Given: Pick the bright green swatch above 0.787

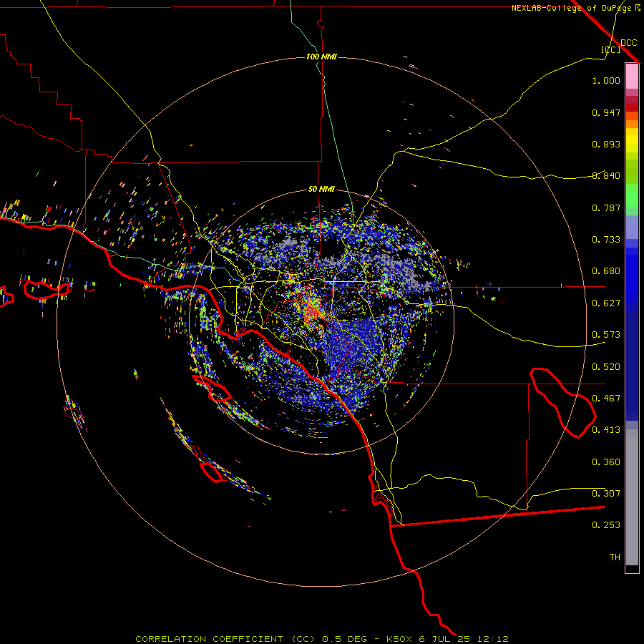Looking at the screenshot, I should pyautogui.click(x=632, y=195).
